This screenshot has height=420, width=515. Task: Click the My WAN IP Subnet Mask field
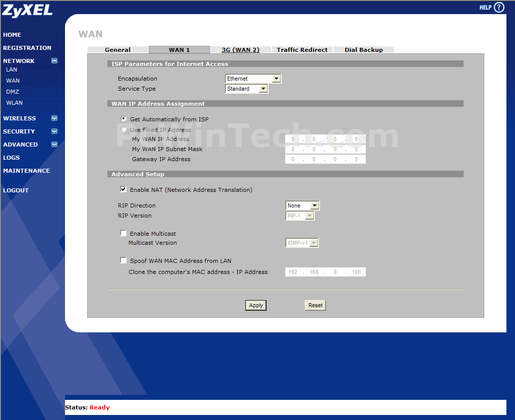(325, 149)
